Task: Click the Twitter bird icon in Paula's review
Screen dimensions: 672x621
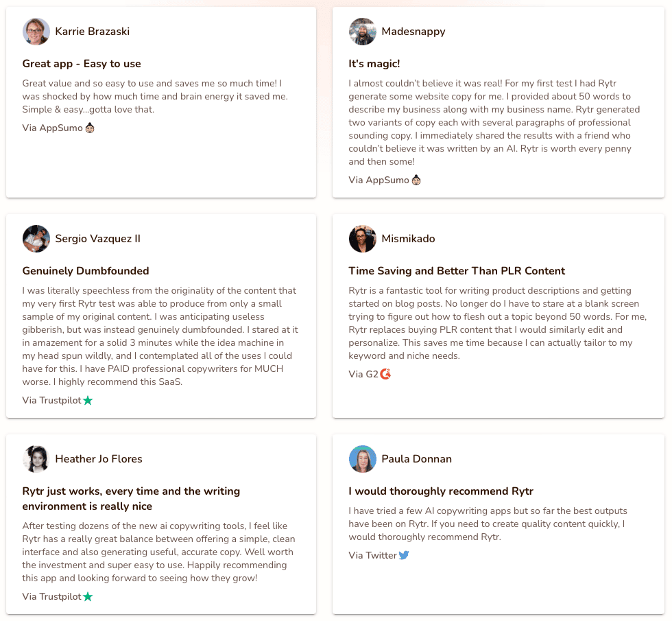Action: point(404,555)
